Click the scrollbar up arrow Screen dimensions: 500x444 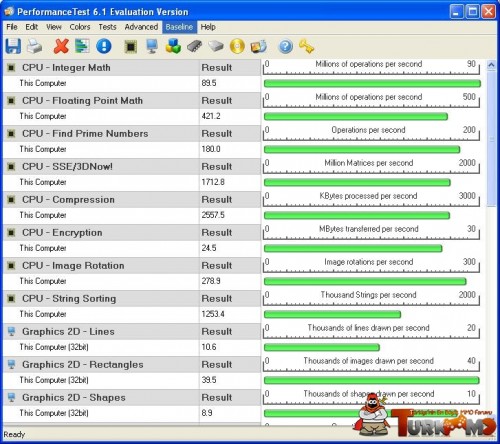491,65
